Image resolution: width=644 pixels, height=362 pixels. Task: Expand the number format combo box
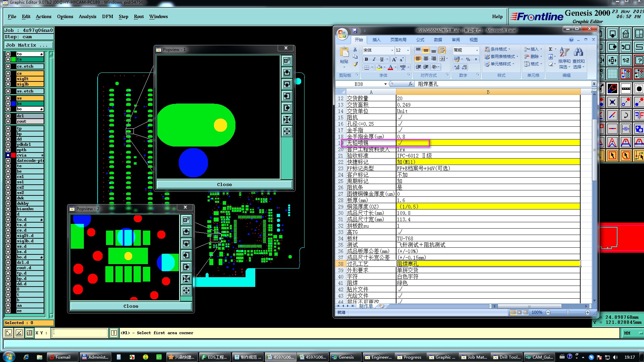[x=477, y=50]
